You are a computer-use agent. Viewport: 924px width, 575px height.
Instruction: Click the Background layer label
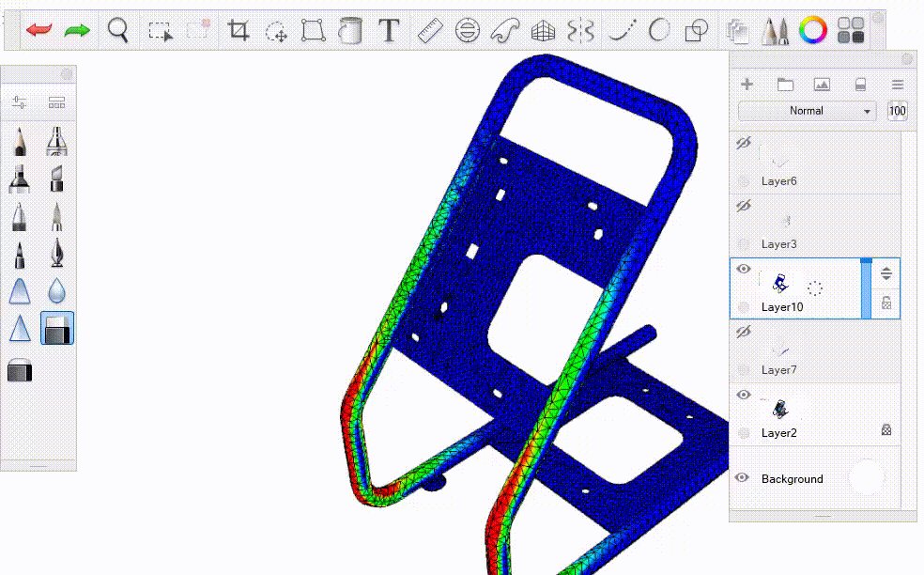pyautogui.click(x=792, y=479)
